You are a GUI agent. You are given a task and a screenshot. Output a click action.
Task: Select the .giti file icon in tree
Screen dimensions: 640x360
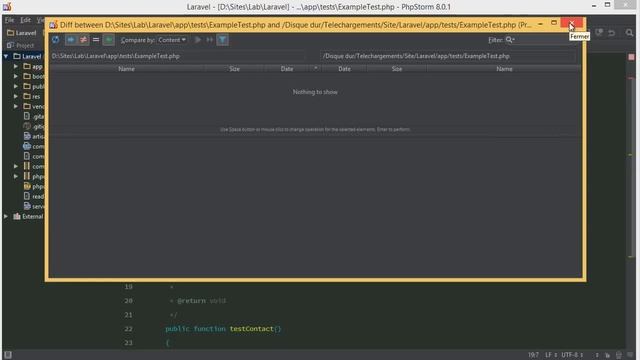[x=27, y=126]
